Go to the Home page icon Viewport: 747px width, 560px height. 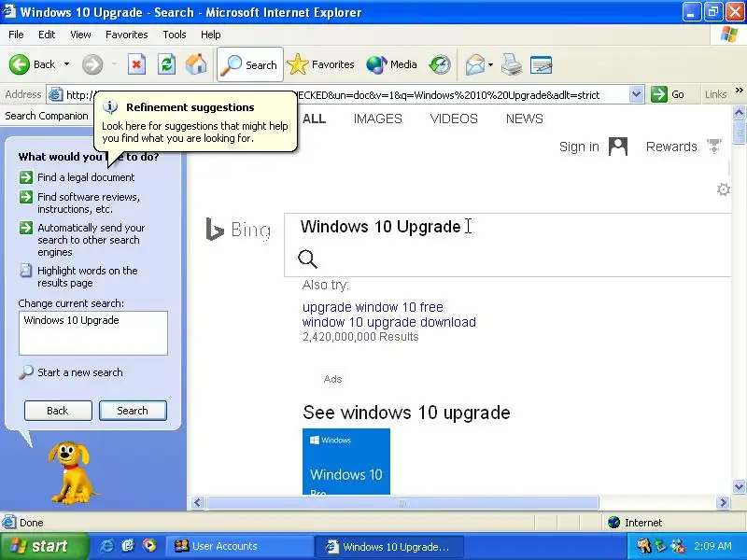tap(196, 64)
